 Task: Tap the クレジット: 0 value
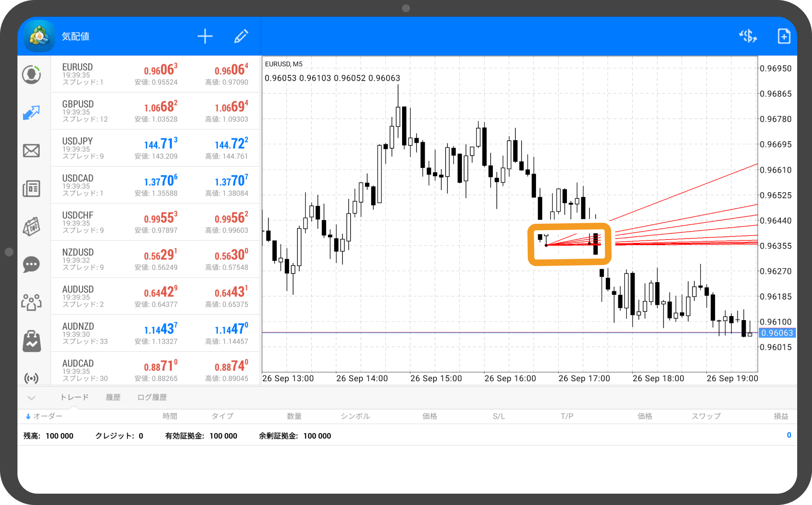[x=119, y=436]
